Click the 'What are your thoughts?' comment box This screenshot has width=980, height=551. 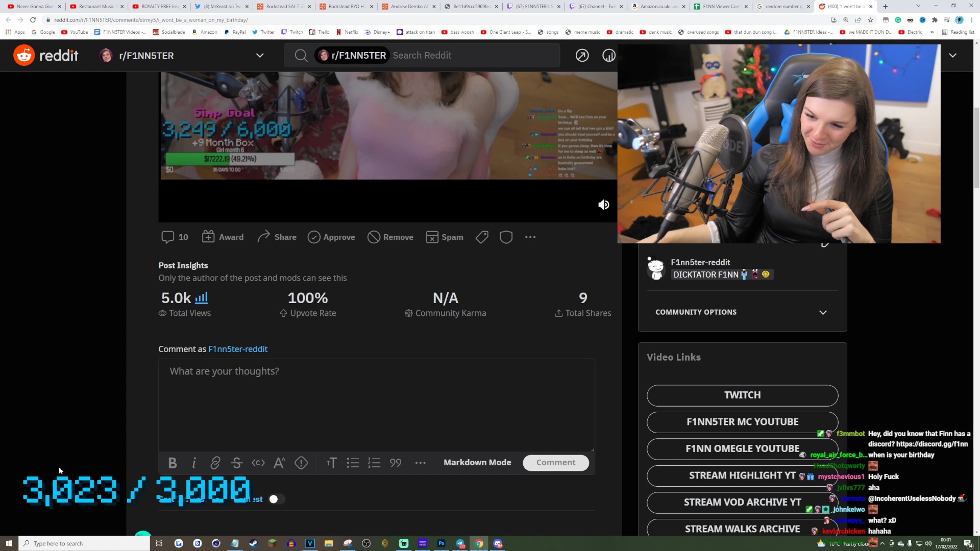pyautogui.click(x=377, y=405)
